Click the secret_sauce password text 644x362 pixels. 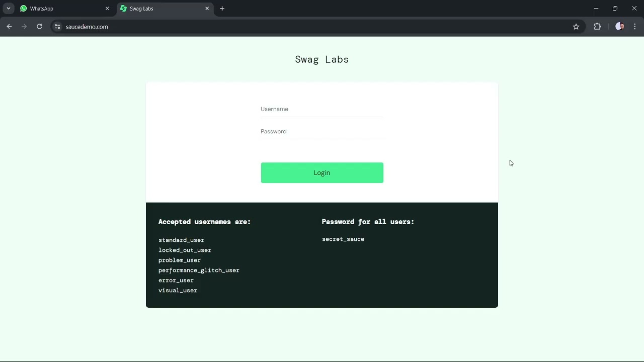[343, 239]
